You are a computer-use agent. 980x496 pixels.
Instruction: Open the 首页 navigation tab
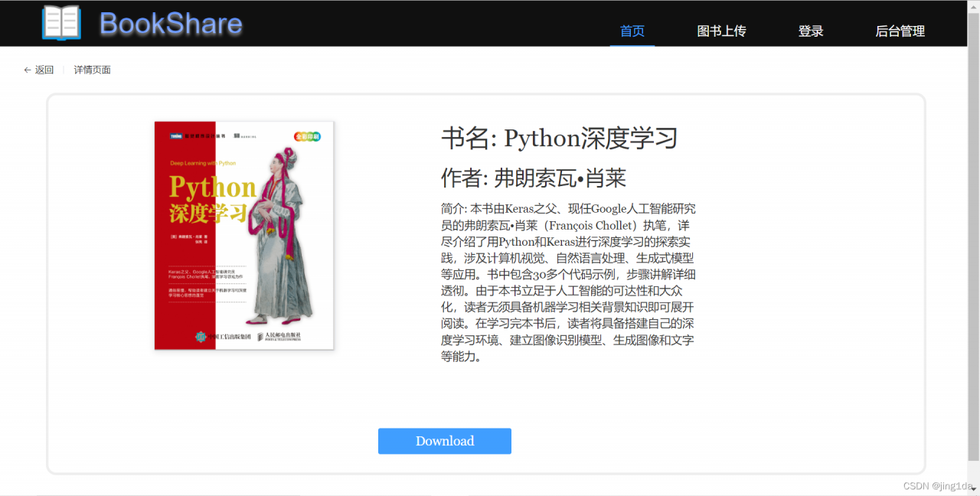point(632,31)
